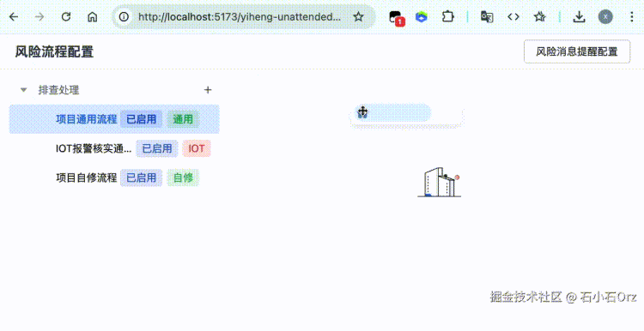Click the red IOT tag
This screenshot has width=644, height=331.
coord(197,148)
